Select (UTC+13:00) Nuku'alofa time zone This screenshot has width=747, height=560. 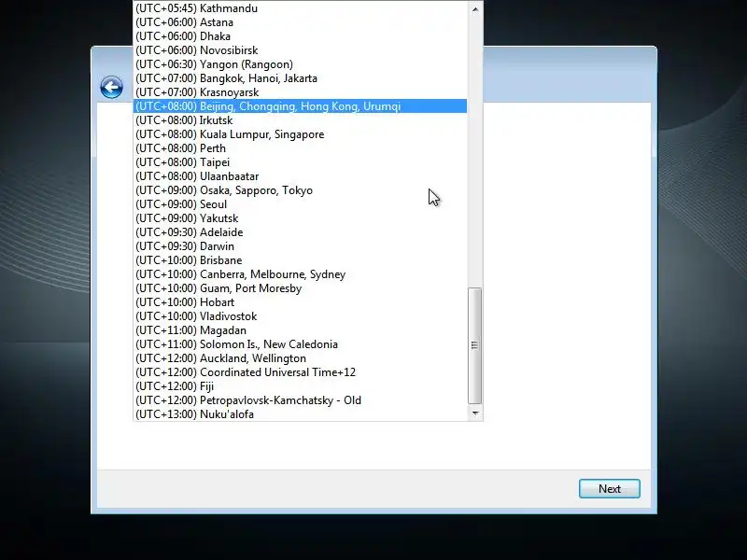pos(300,414)
